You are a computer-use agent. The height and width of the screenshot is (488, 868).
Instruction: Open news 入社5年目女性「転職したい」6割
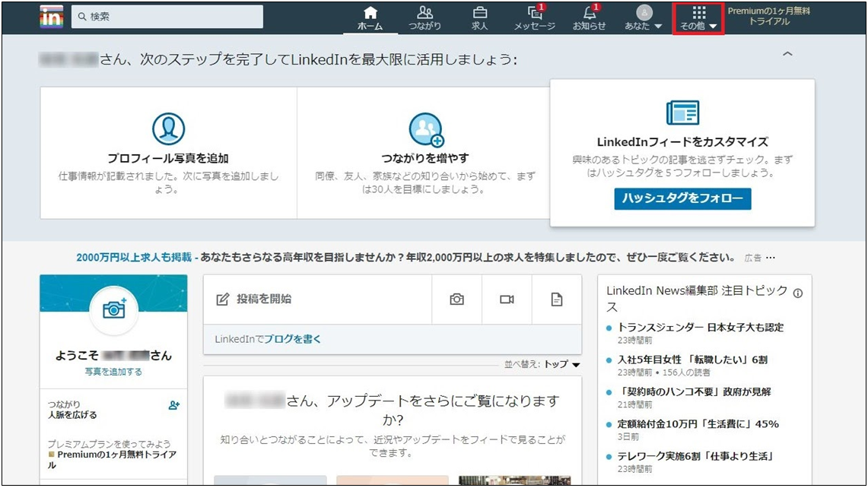(x=692, y=360)
